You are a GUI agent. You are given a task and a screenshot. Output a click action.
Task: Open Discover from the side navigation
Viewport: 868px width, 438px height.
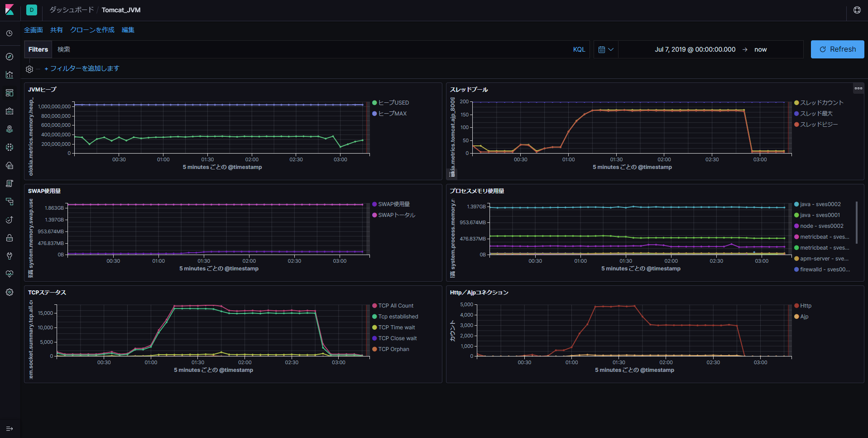coord(10,57)
